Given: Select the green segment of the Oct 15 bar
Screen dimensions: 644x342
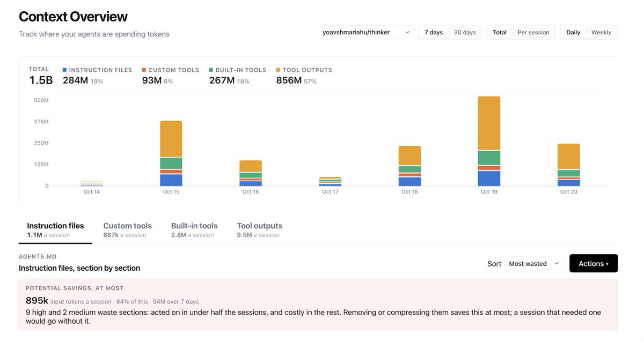Looking at the screenshot, I should click(x=171, y=163).
